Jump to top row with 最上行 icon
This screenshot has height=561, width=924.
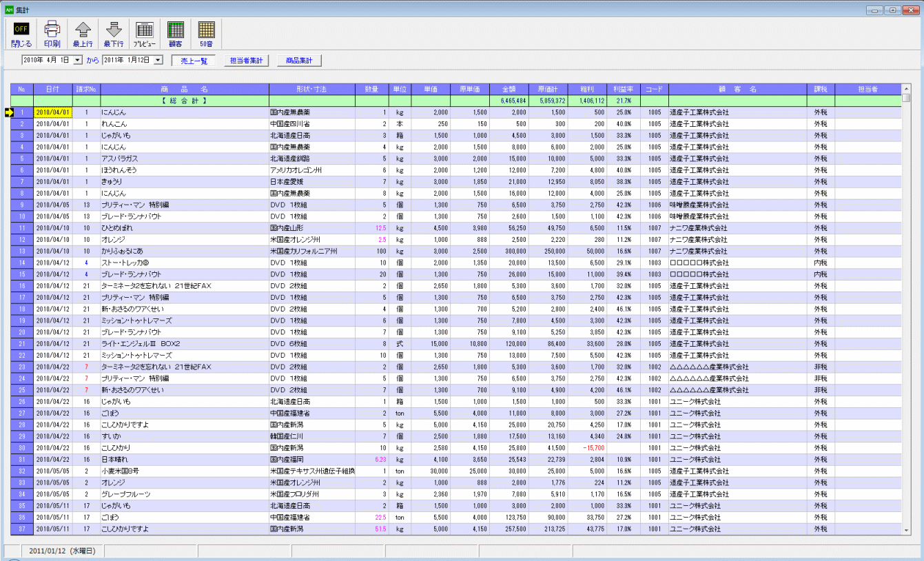pos(83,34)
